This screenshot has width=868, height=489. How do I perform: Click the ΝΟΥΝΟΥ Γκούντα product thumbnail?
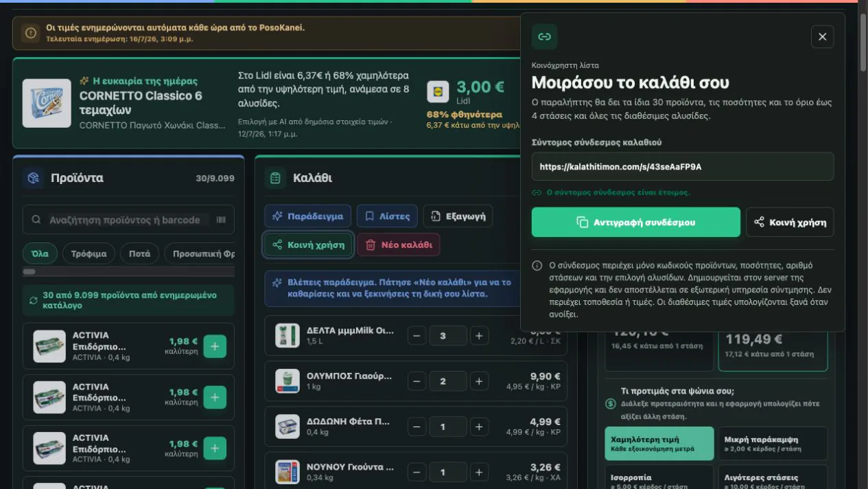click(x=288, y=472)
